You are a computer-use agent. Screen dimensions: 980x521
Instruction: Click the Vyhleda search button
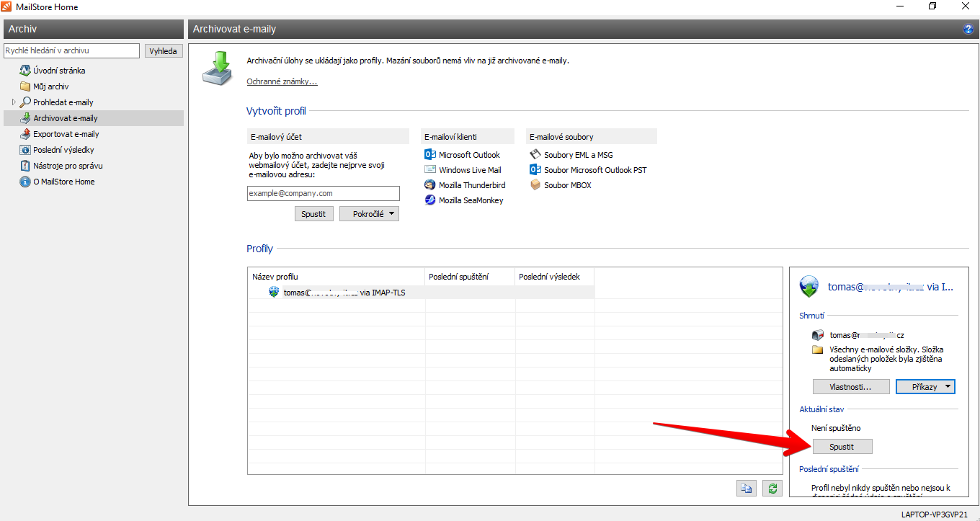click(163, 51)
